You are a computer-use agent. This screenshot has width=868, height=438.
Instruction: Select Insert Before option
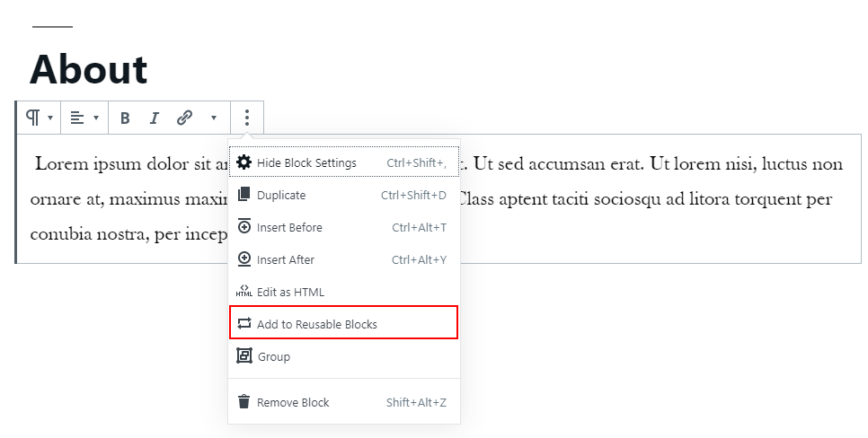point(344,227)
